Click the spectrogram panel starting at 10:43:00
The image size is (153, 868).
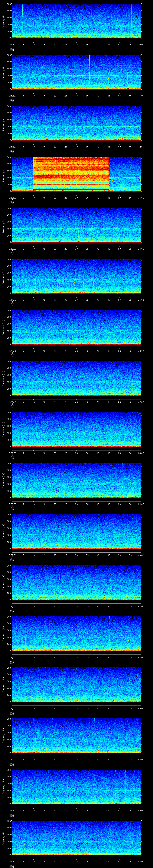pos(76,736)
